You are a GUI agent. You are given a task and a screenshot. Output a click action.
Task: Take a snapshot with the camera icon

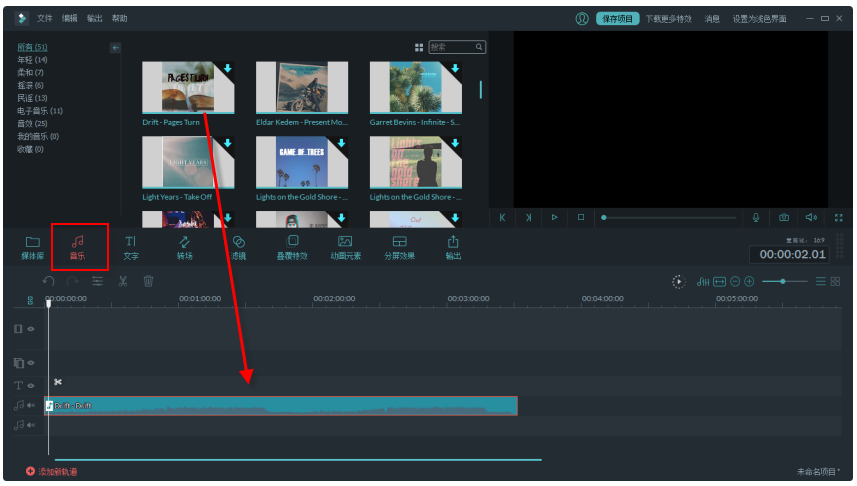(784, 217)
